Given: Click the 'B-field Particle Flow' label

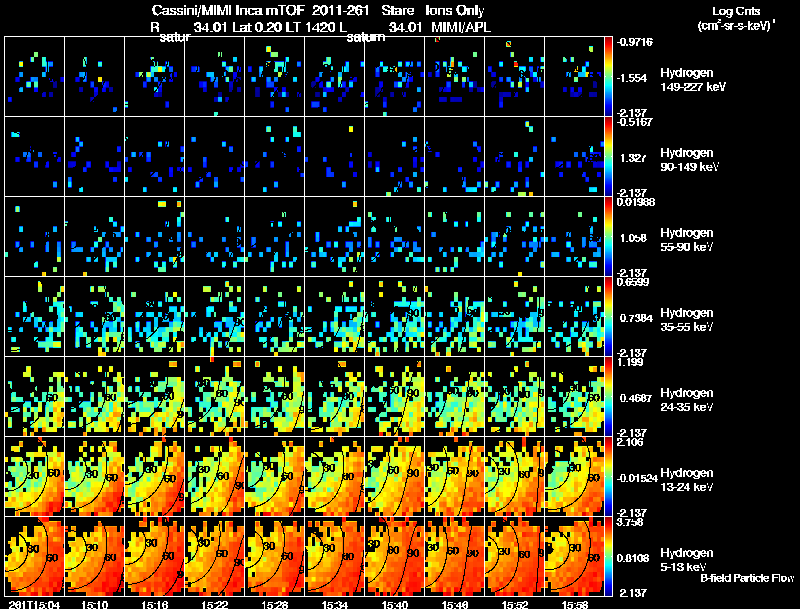Looking at the screenshot, I should [747, 578].
